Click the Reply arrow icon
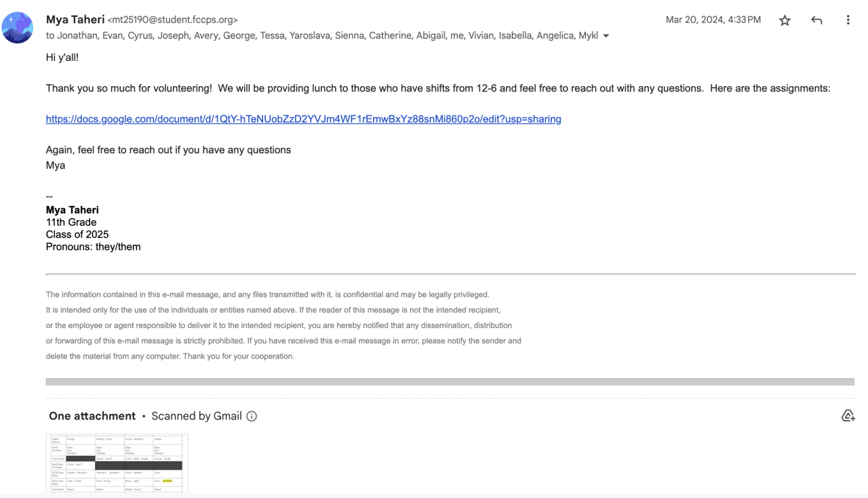 (816, 20)
